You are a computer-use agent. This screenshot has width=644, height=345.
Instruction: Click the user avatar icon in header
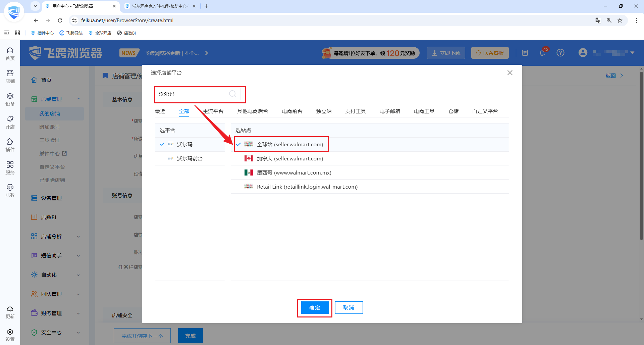583,53
